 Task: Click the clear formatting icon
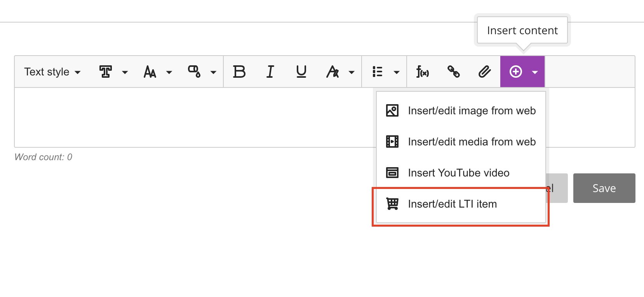click(x=332, y=72)
